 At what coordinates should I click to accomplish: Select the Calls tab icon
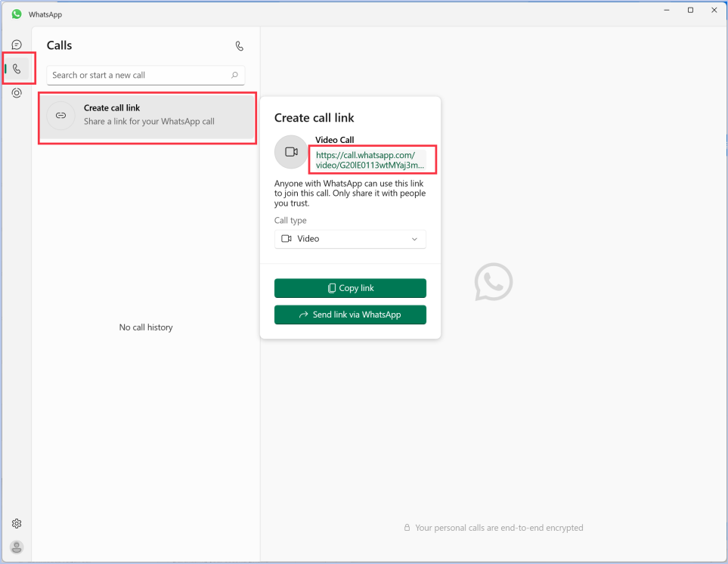[17, 69]
